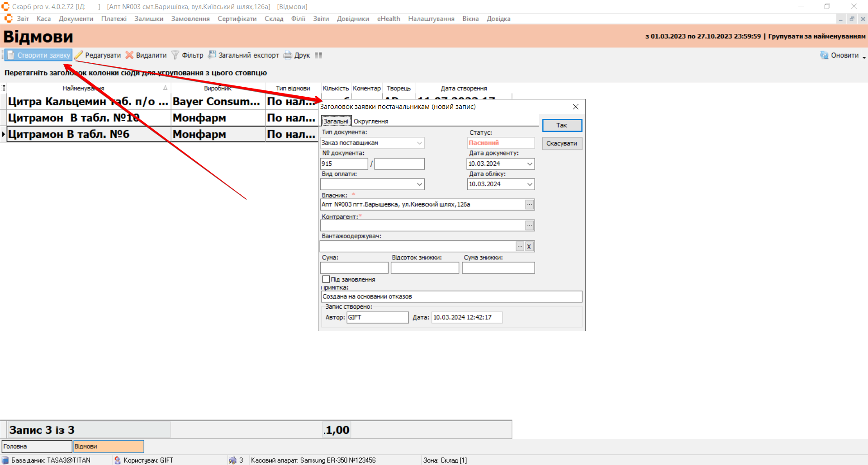Switch to the Округлення tab
Image resolution: width=868 pixels, height=465 pixels.
coord(370,121)
